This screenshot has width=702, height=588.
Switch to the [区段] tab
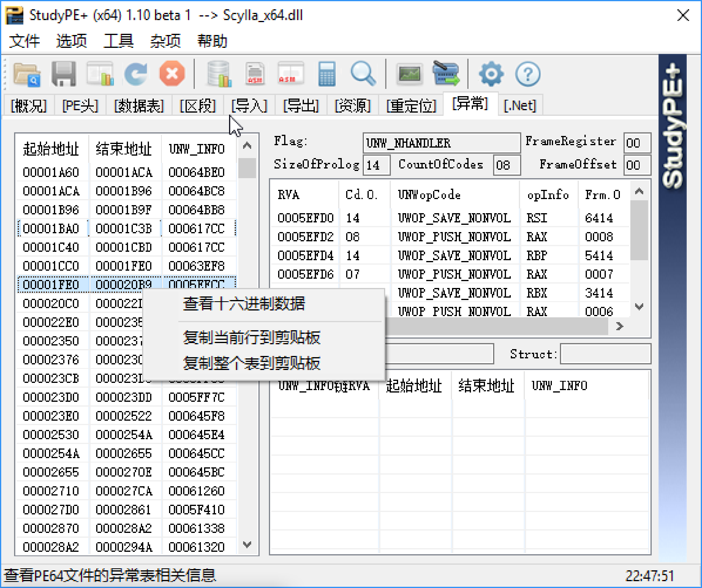198,105
